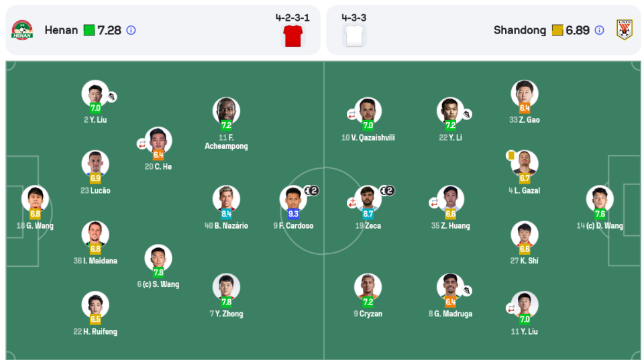The height and width of the screenshot is (360, 644).
Task: Open B. Nazário's player photo
Action: click(226, 198)
